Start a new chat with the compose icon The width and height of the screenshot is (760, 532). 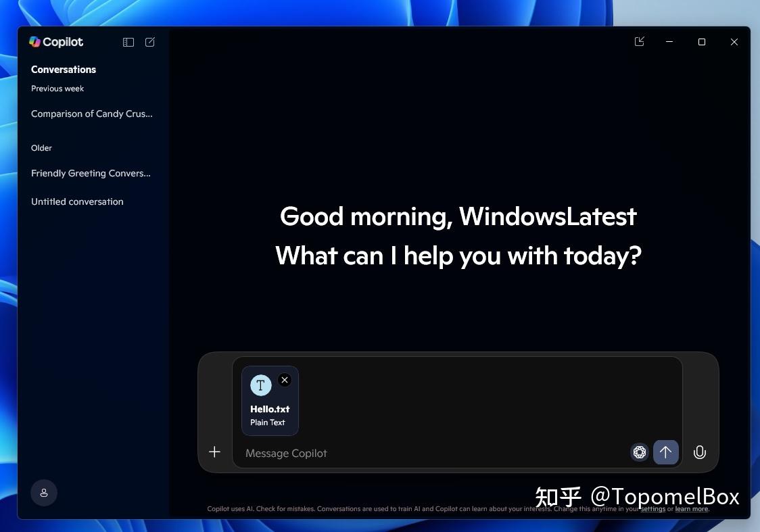pyautogui.click(x=149, y=42)
